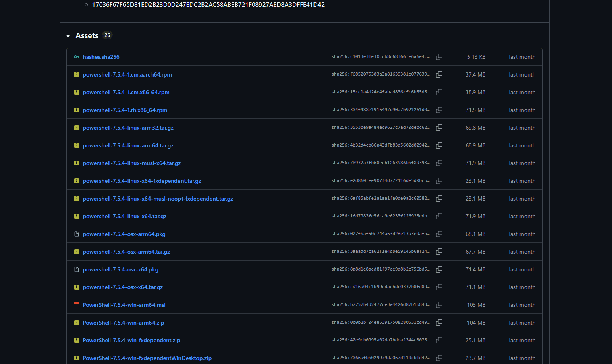Download powershell-7.5.4-osx-arm64.tar.gz
Viewport: 612px width, 364px height.
pyautogui.click(x=126, y=252)
